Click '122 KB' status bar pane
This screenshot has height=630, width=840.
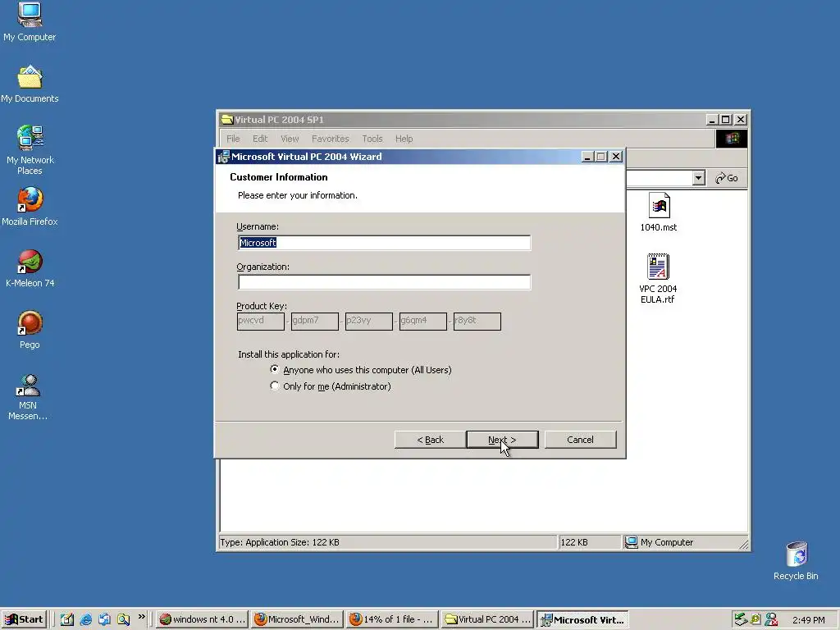pos(589,542)
